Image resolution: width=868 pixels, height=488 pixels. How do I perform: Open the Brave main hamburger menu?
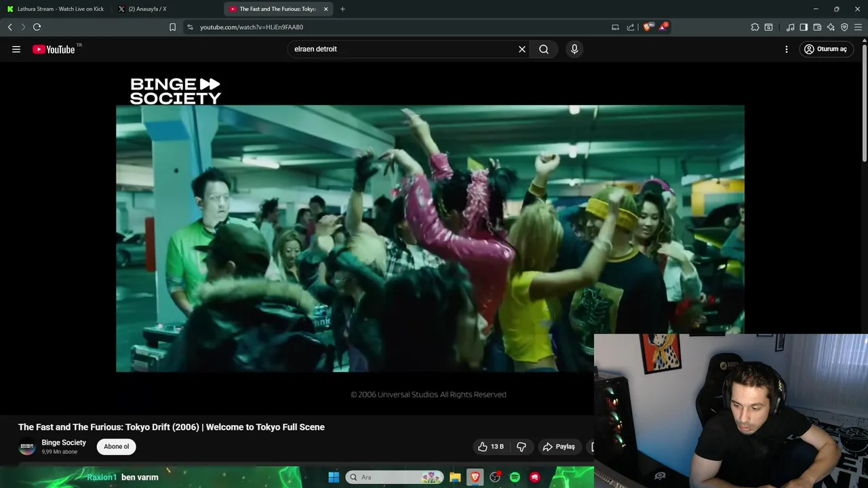tap(858, 27)
